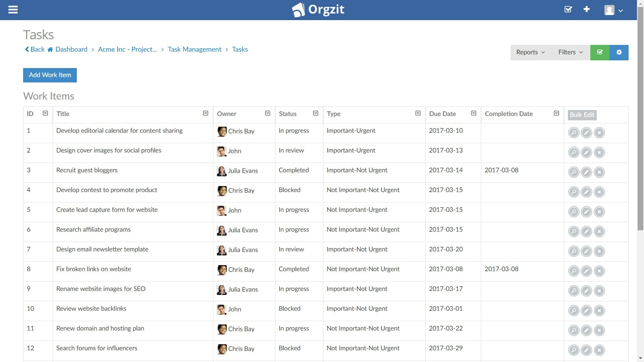Viewport: 644px width, 362px height.
Task: Click the Orgzit logo
Action: pyautogui.click(x=318, y=10)
